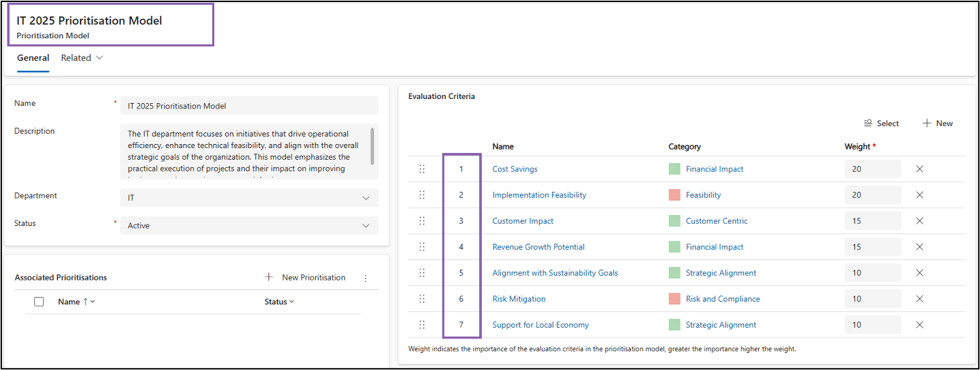Click the plus icon for New Prioritisation
Viewport: 980px width, 370px height.
coord(269,277)
